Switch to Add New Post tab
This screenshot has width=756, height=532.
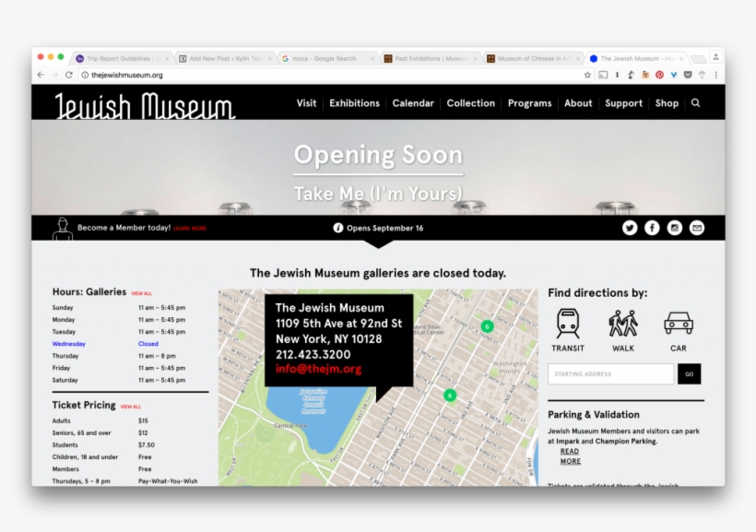point(226,58)
